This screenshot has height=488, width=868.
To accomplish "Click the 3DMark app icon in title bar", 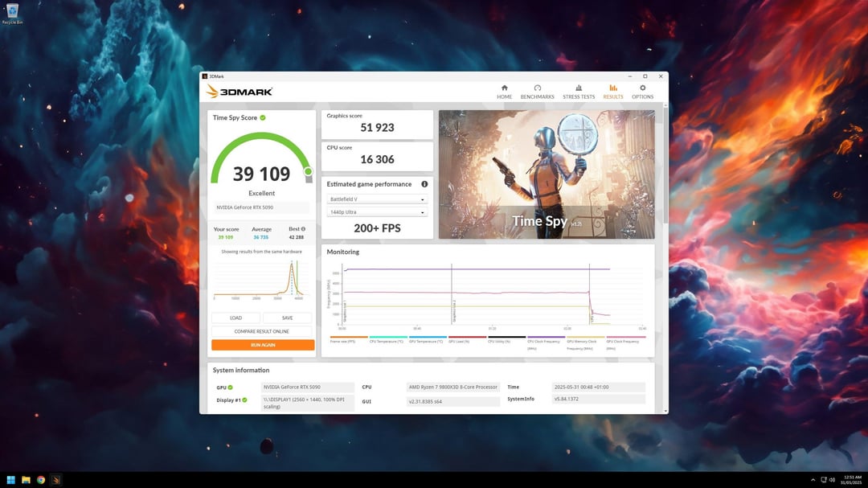I will [205, 76].
